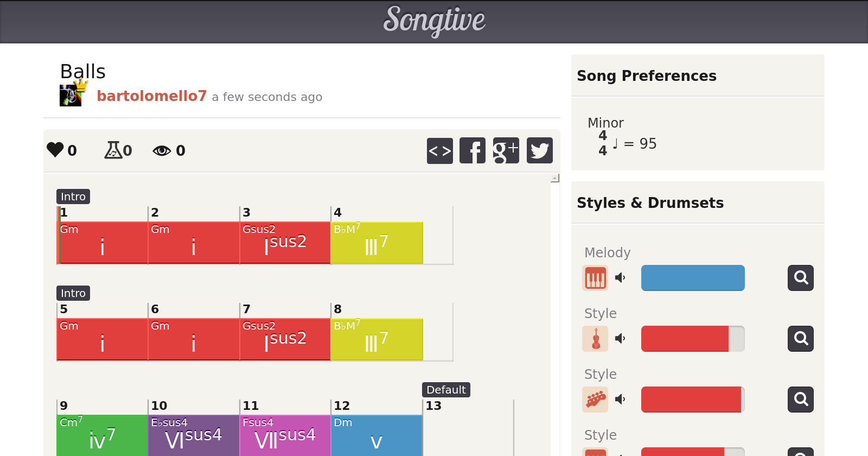The image size is (868, 456).
Task: Share the song on Facebook
Action: pyautogui.click(x=473, y=151)
